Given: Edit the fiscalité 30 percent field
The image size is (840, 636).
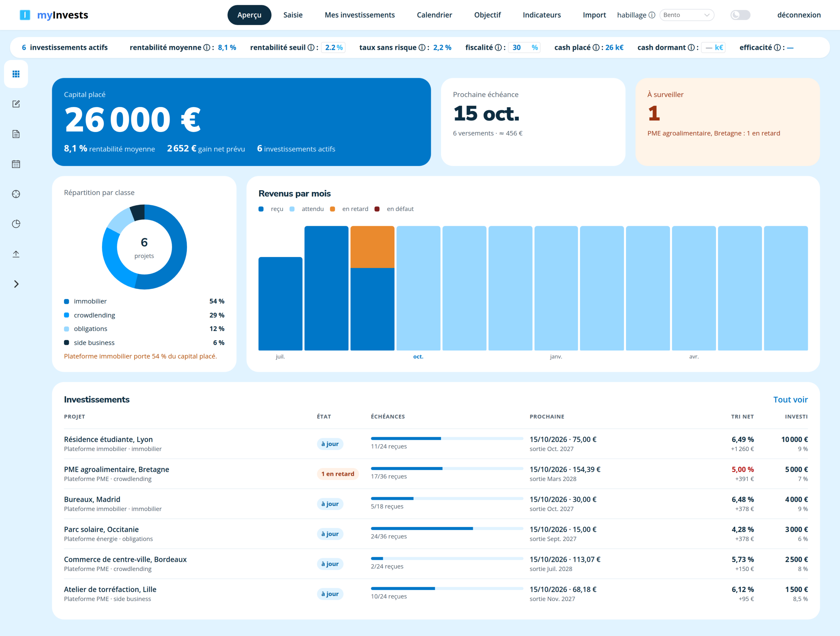Looking at the screenshot, I should 524,48.
